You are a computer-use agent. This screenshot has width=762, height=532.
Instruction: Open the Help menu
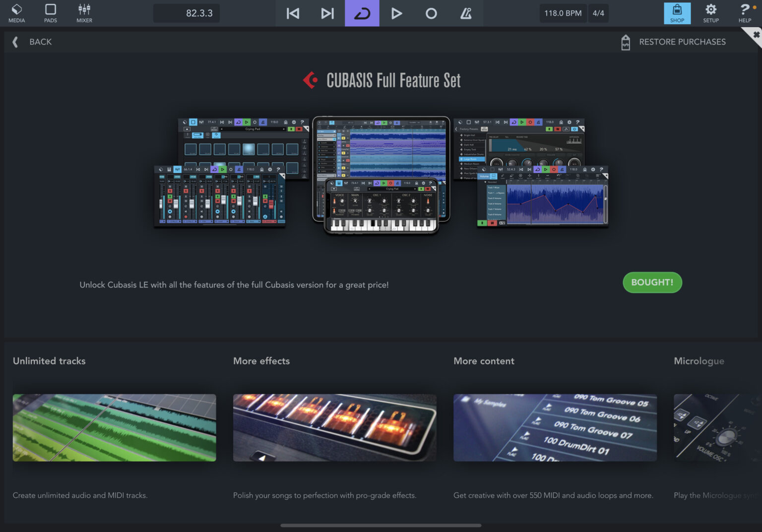745,13
